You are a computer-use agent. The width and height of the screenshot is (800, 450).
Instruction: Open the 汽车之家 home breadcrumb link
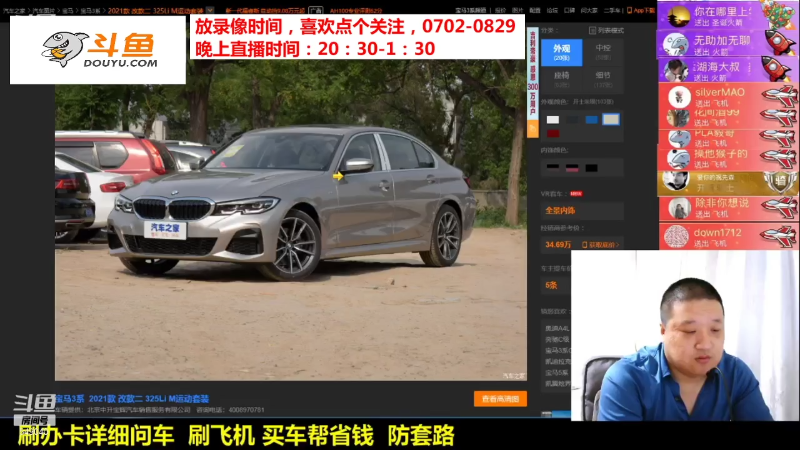[x=14, y=11]
